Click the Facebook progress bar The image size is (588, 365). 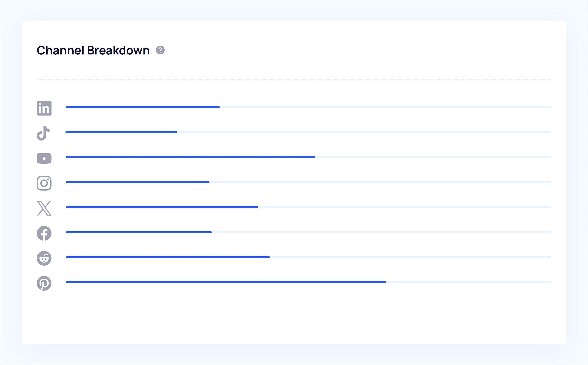tap(309, 232)
